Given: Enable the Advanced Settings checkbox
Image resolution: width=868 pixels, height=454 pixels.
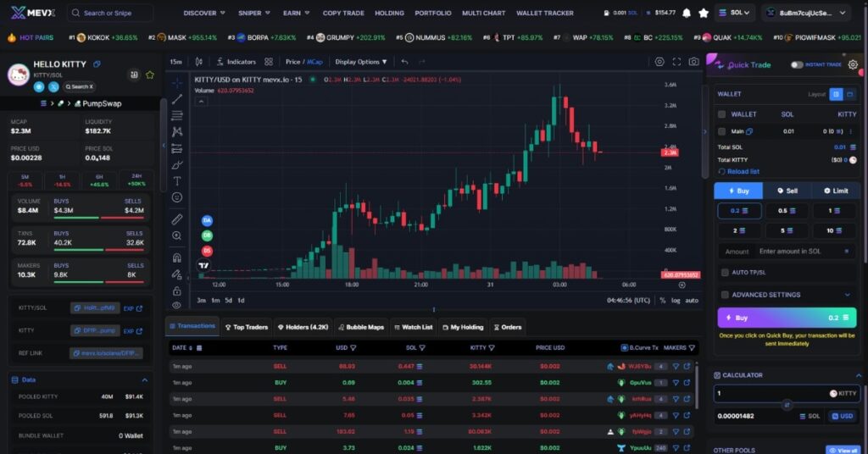Looking at the screenshot, I should pos(725,295).
